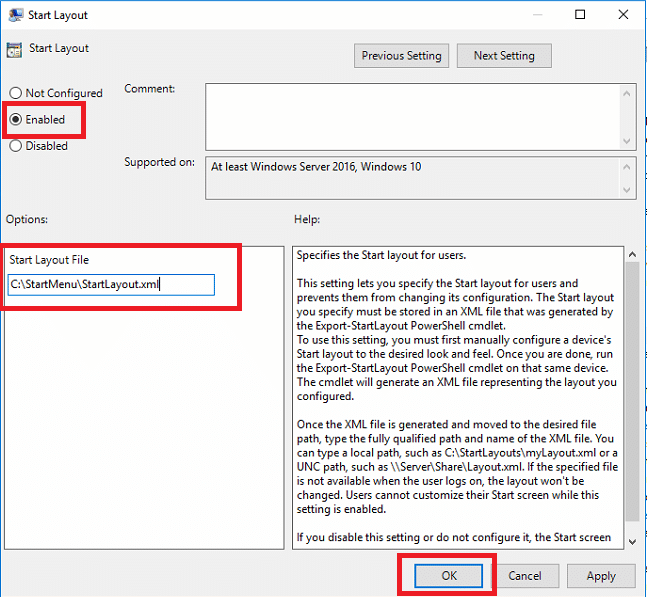Screen dimensions: 647x599
Task: Confirm with the OK button
Action: point(449,575)
